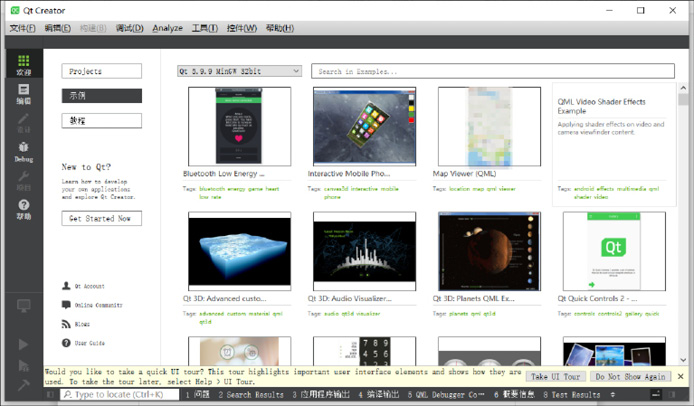Open the 控件(W) menu
Viewport: 694px width, 406px height.
coord(242,28)
